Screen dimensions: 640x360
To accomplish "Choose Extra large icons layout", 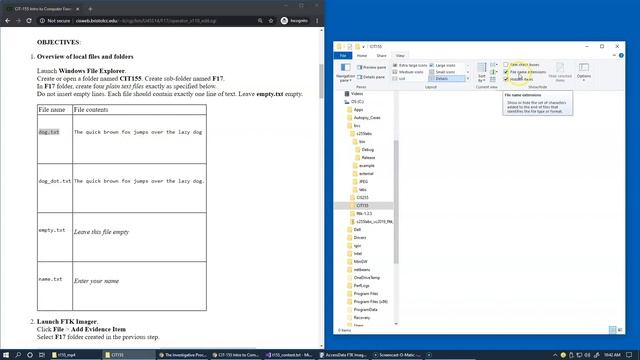I will (x=410, y=65).
